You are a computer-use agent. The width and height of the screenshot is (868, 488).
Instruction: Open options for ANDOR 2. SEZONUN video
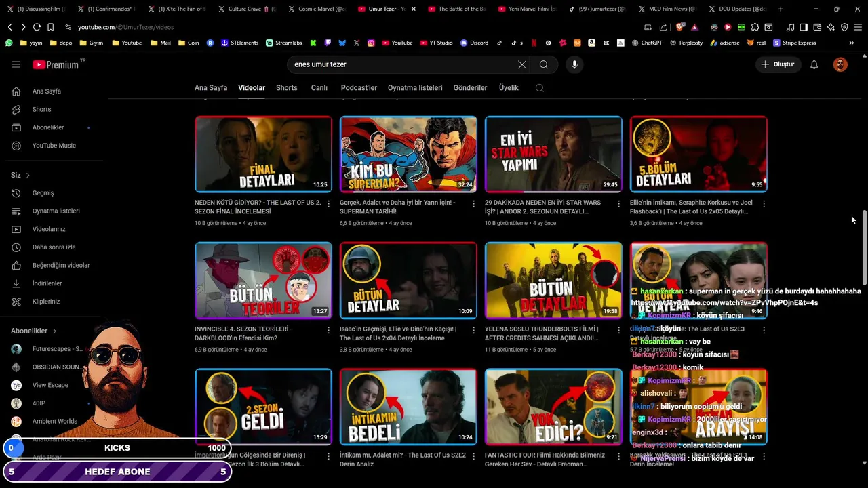[619, 203]
